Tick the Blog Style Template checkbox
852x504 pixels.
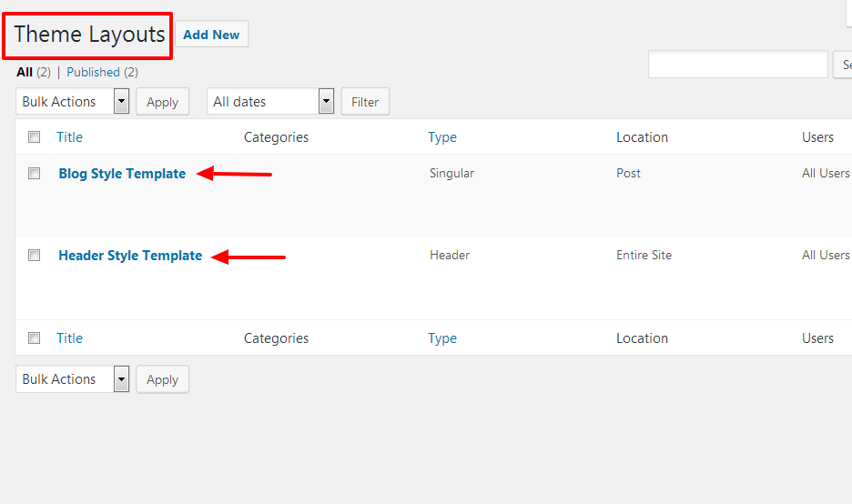[35, 173]
